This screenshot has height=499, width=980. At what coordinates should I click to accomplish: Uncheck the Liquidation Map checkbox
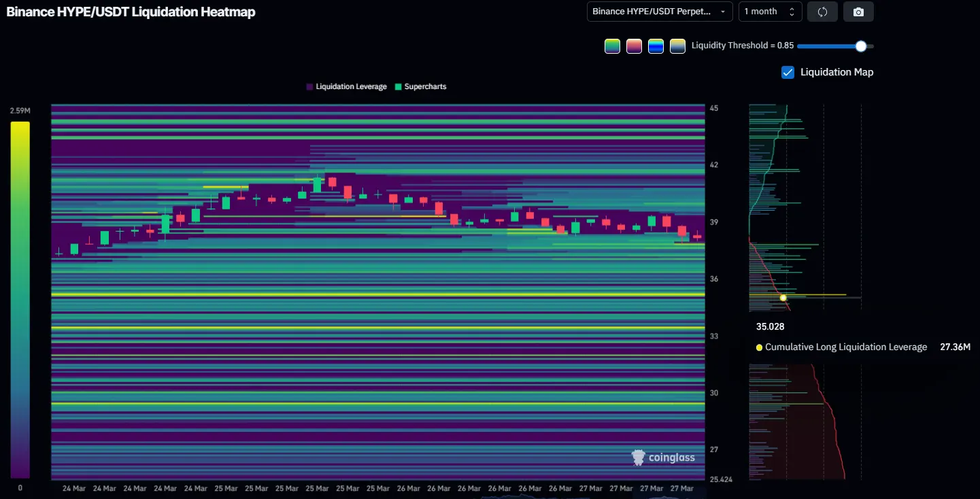(x=788, y=72)
